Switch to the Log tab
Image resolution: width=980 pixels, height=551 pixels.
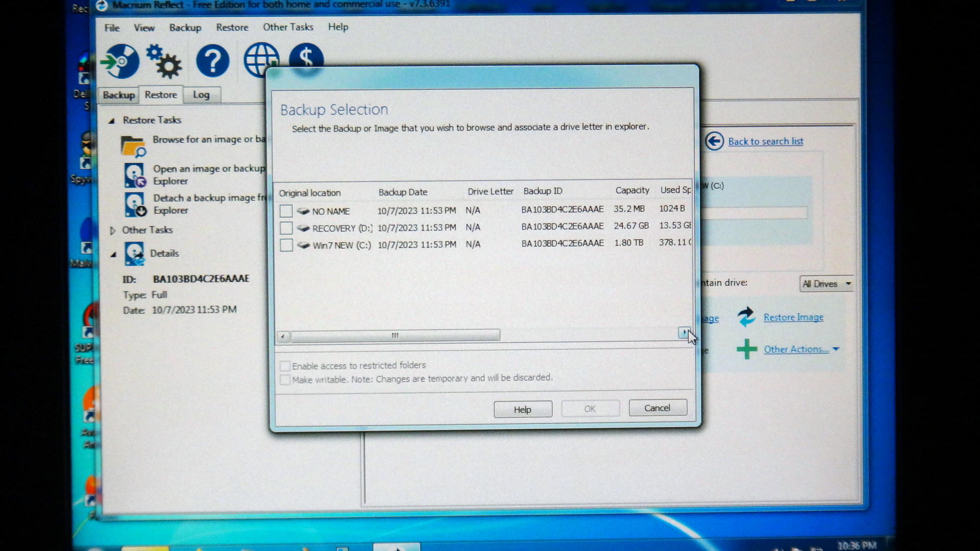(201, 95)
